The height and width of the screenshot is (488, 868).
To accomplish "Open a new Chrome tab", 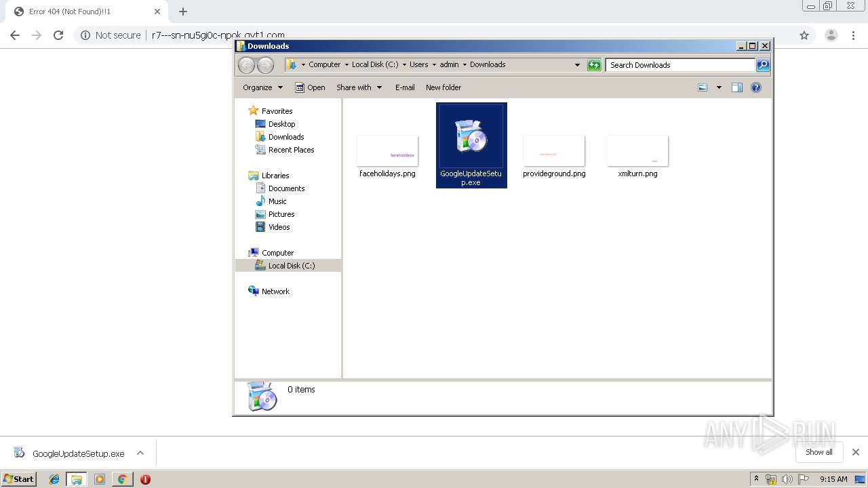I will point(183,12).
